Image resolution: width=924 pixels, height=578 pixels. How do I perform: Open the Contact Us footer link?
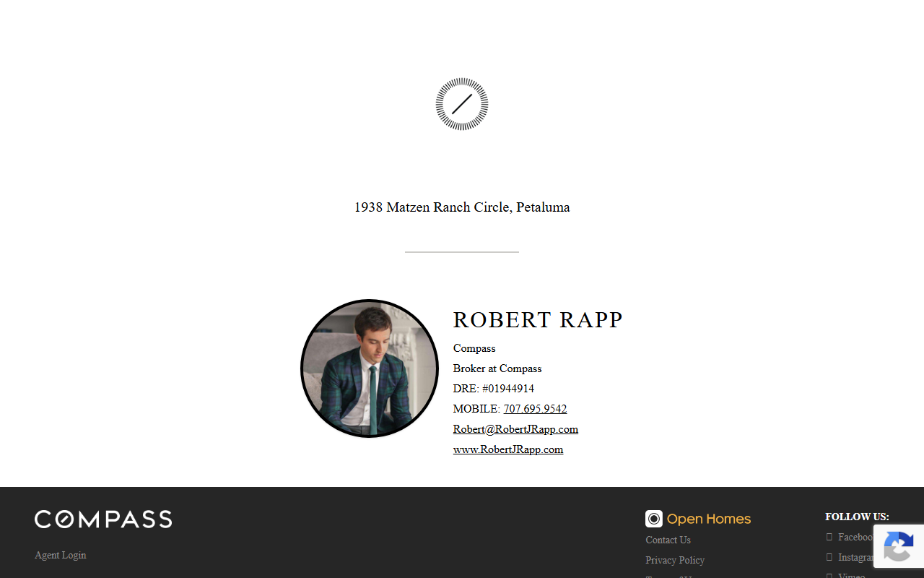668,540
